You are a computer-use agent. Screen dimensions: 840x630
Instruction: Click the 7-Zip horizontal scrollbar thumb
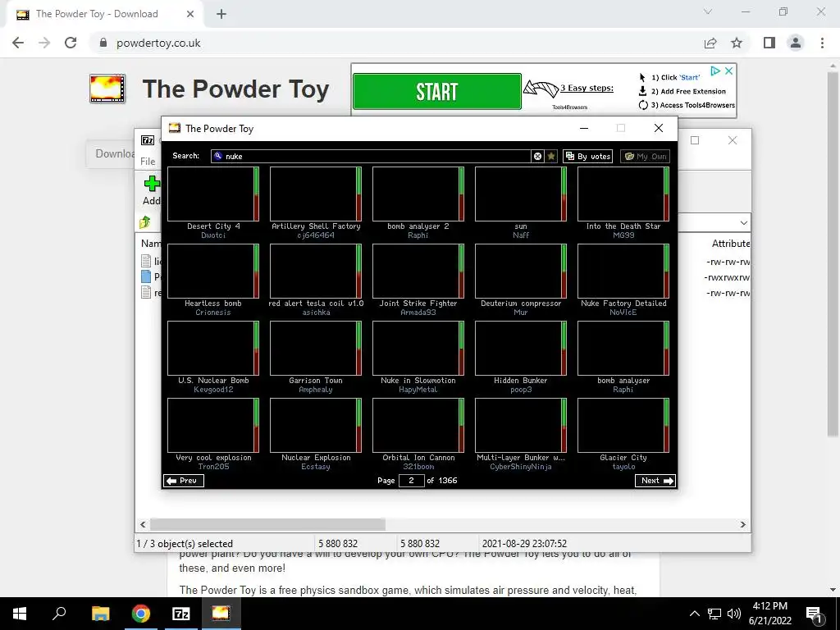click(267, 524)
